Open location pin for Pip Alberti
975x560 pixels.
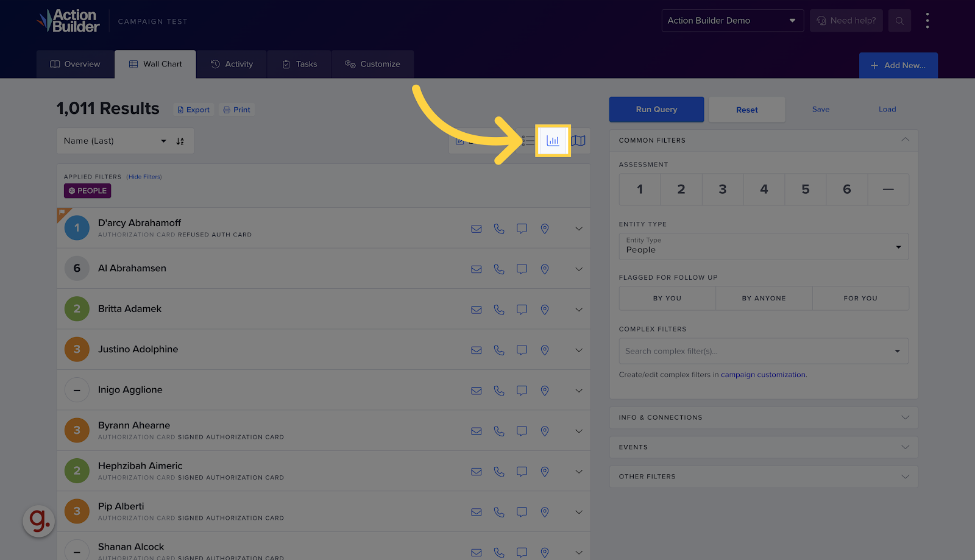(x=545, y=512)
